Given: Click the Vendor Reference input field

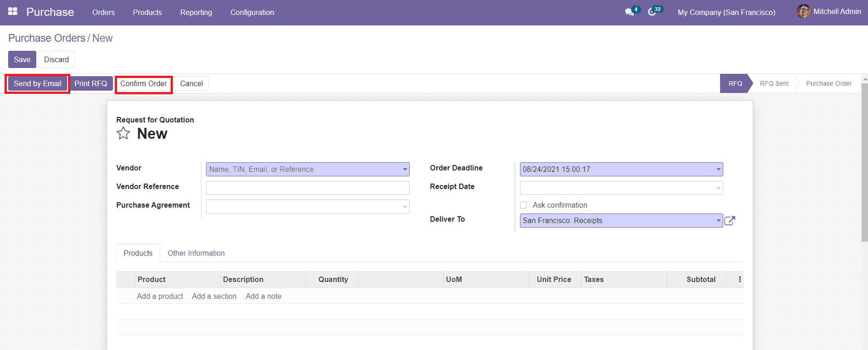Looking at the screenshot, I should click(x=308, y=188).
